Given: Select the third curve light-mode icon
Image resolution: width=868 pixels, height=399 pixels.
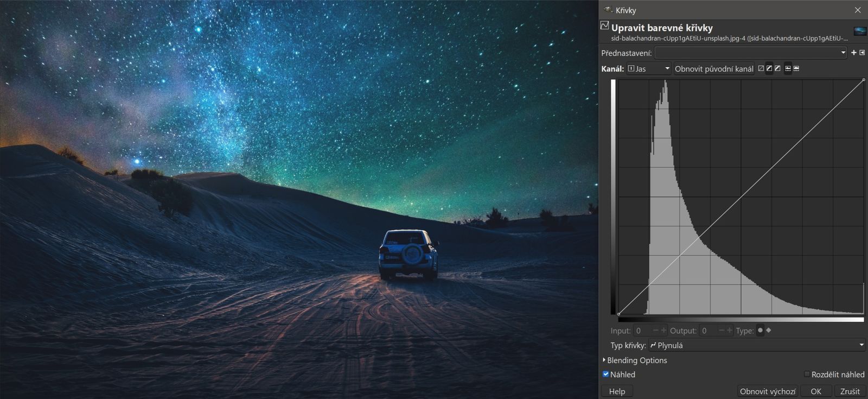Looking at the screenshot, I should pyautogui.click(x=777, y=68).
